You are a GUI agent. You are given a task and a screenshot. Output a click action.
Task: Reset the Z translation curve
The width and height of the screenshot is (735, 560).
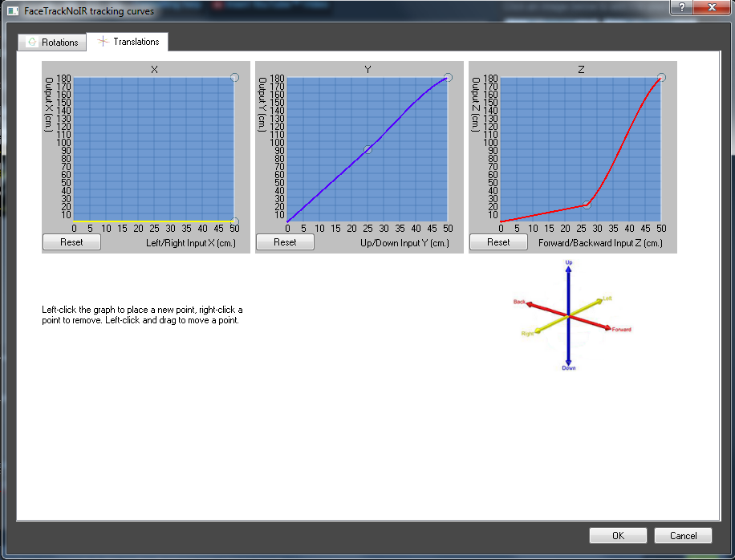(498, 242)
